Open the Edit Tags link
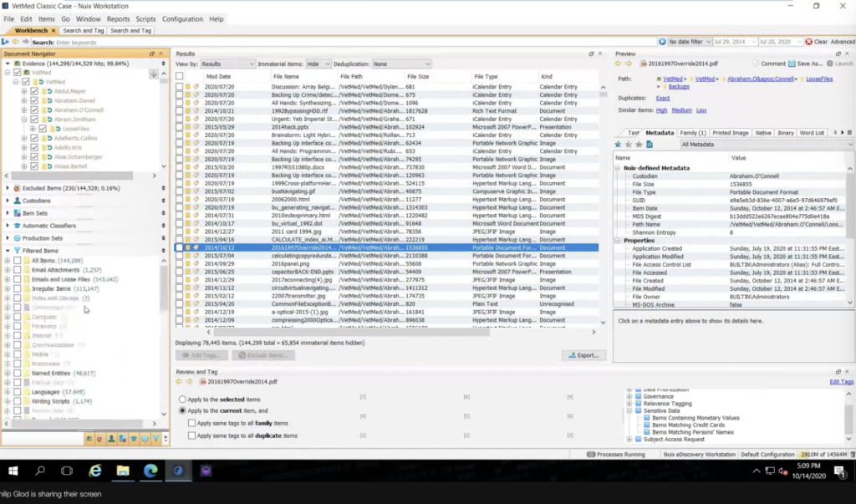856x504 pixels. 841,382
